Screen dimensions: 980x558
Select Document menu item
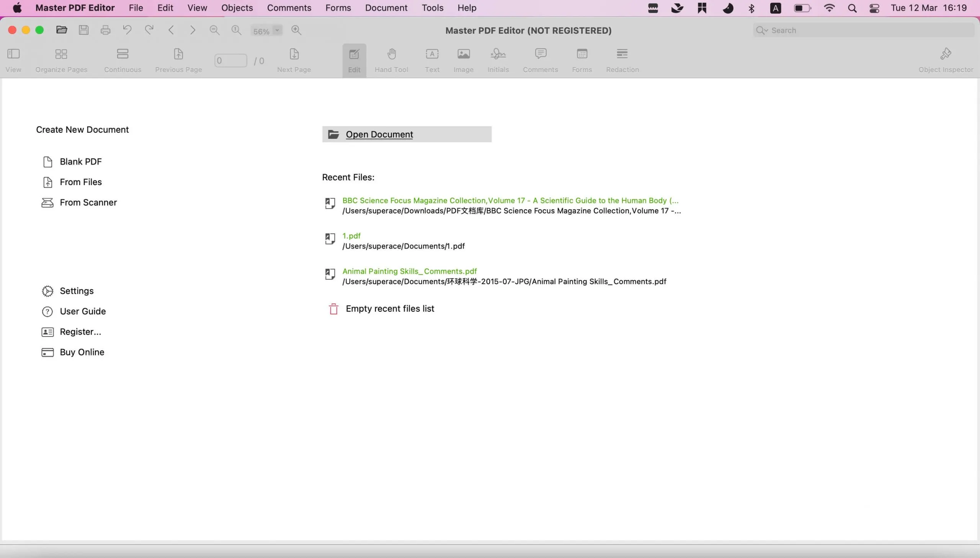386,7
